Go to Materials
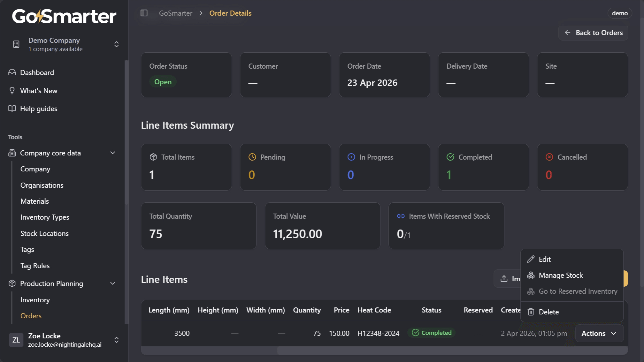Image resolution: width=644 pixels, height=362 pixels. pyautogui.click(x=34, y=201)
